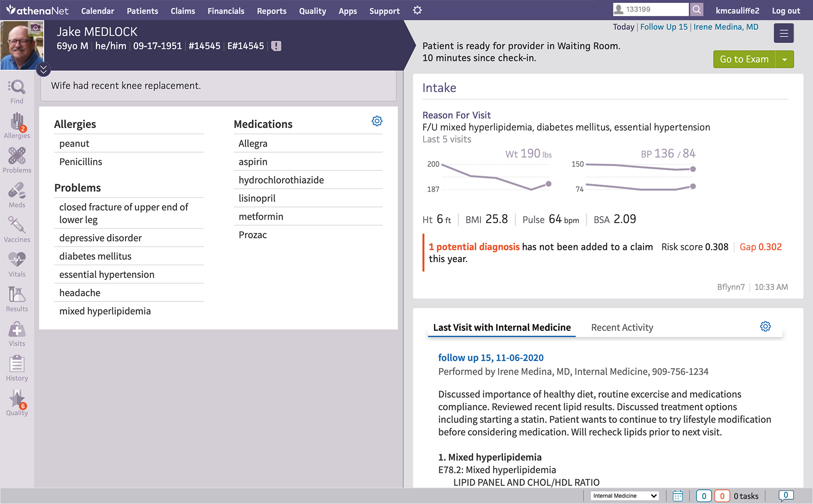Image resolution: width=813 pixels, height=504 pixels.
Task: Click the patient alert exclamation icon
Action: pos(276,46)
